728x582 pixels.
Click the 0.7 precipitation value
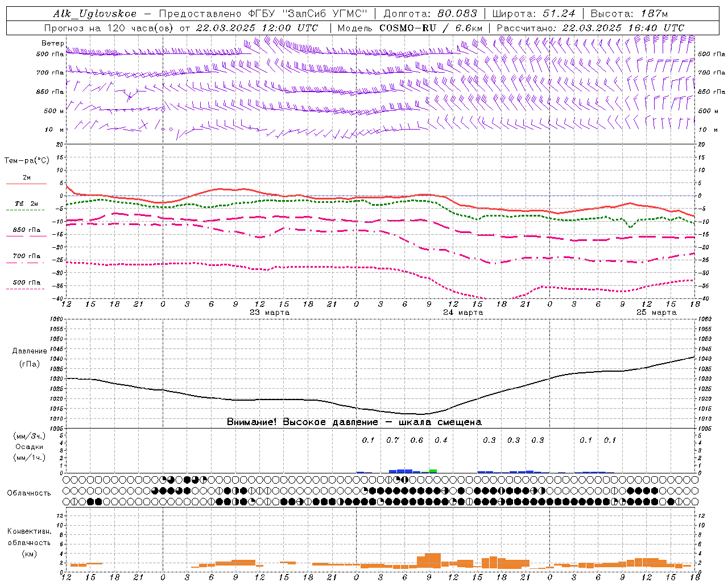coord(392,440)
